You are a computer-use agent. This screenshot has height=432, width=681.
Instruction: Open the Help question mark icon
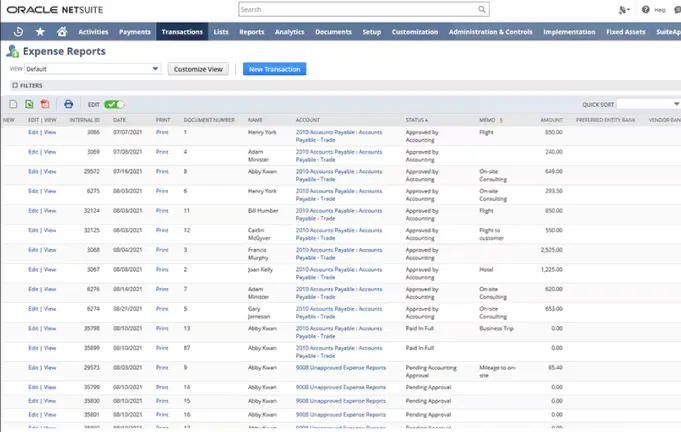pos(646,10)
